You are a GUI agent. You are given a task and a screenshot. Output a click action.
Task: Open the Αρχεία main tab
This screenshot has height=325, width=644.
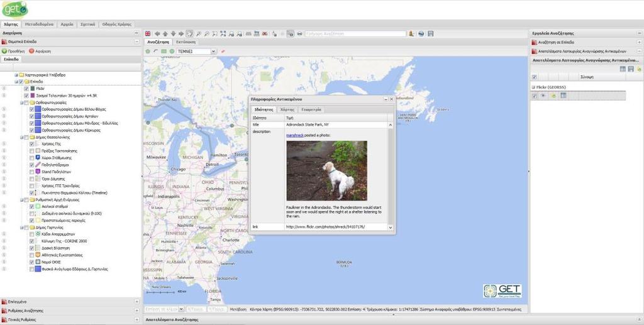click(x=67, y=25)
